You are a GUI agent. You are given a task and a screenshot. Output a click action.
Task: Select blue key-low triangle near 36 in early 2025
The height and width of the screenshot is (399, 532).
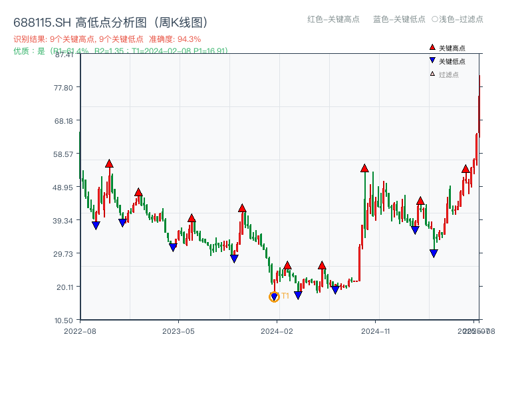(x=415, y=230)
